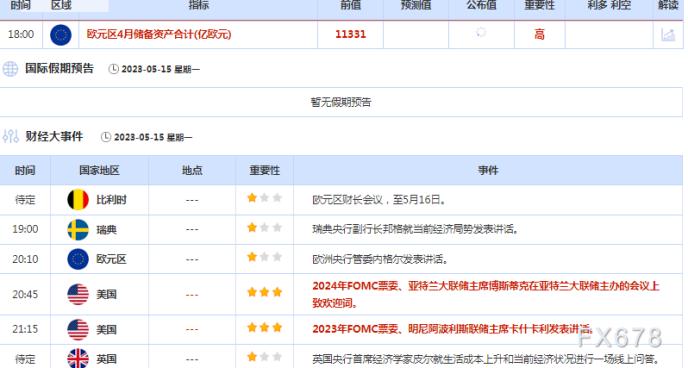
Task: Click the 事件 column header
Action: click(488, 170)
